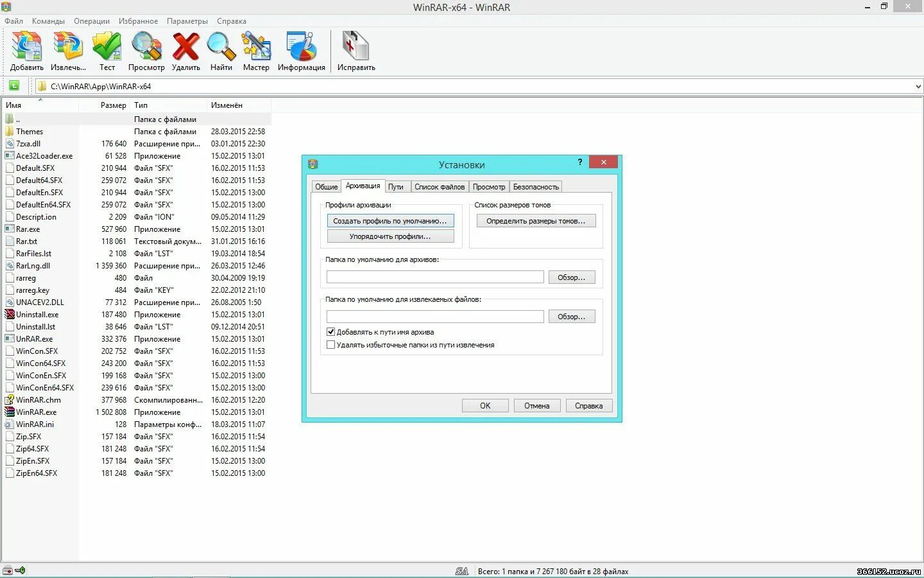
Task: Enable 'Удалять избыточные папки из пути извлечения'
Action: tap(330, 345)
